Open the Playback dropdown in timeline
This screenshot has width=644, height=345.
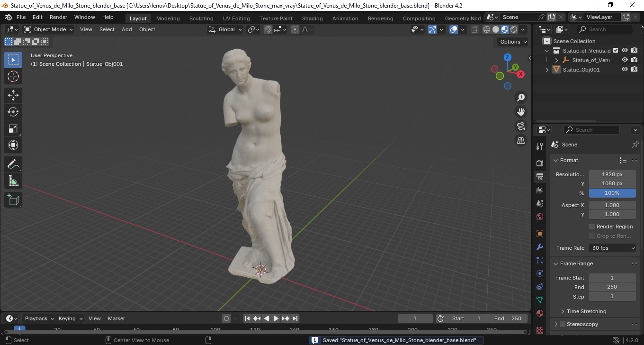pyautogui.click(x=38, y=318)
